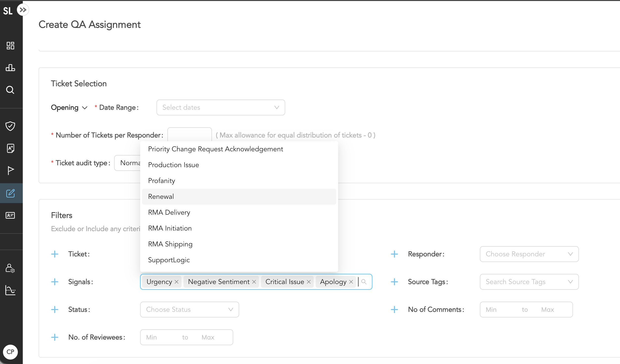Remove the Negative Sentiment signal tag
620x364 pixels.
(254, 282)
